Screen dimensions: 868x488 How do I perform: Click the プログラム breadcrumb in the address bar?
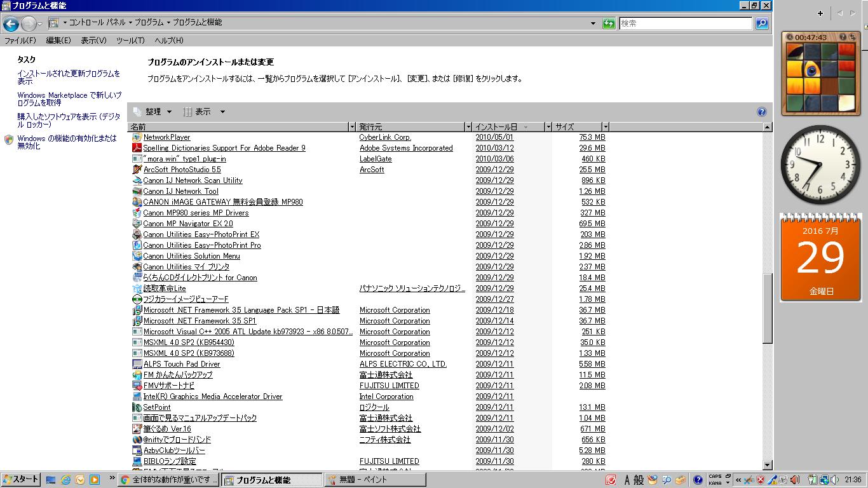click(x=149, y=23)
